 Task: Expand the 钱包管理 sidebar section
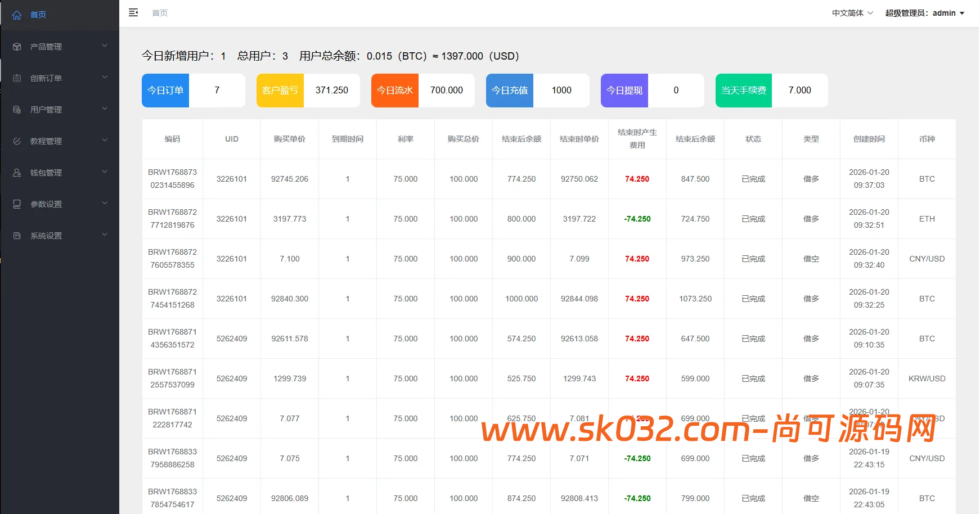click(59, 172)
